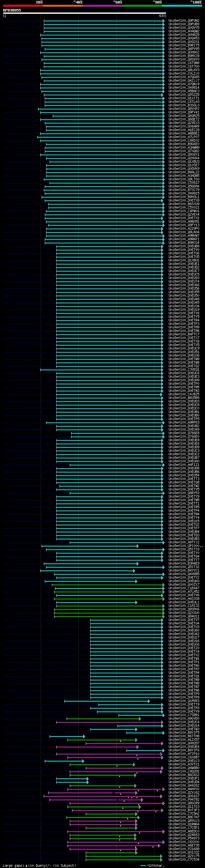The image size is (205, 868).
Task: Select hit label UniRef100_P21688
Action: point(184,849)
